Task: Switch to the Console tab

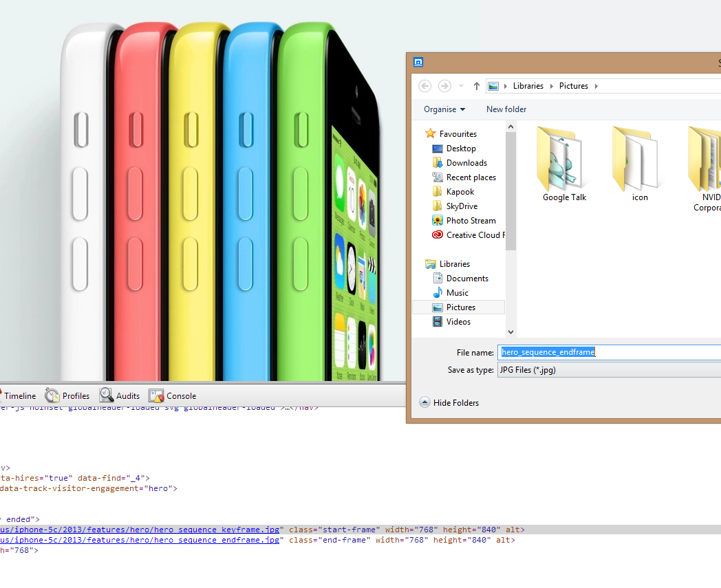Action: click(173, 396)
